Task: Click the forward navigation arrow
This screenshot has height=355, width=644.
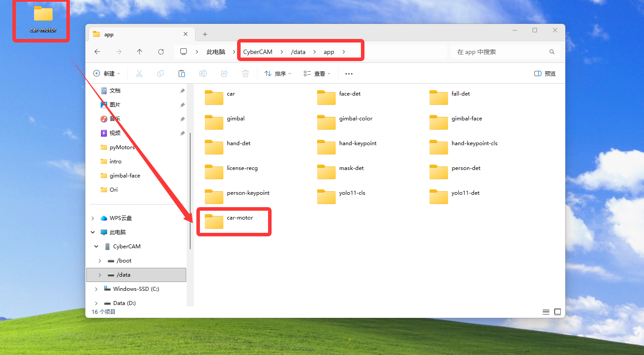Action: coord(119,52)
